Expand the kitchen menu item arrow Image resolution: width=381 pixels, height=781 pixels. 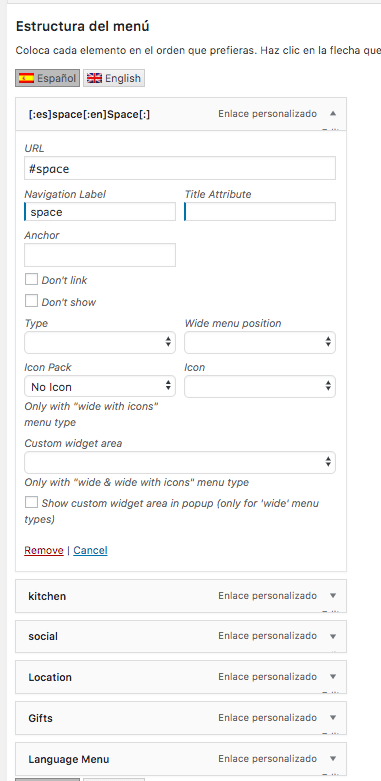point(333,596)
